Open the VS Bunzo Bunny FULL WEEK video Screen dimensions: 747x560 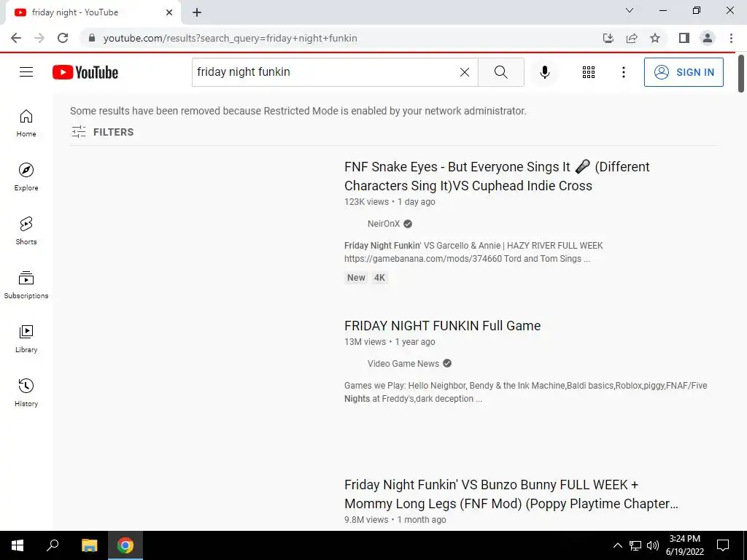tap(511, 494)
